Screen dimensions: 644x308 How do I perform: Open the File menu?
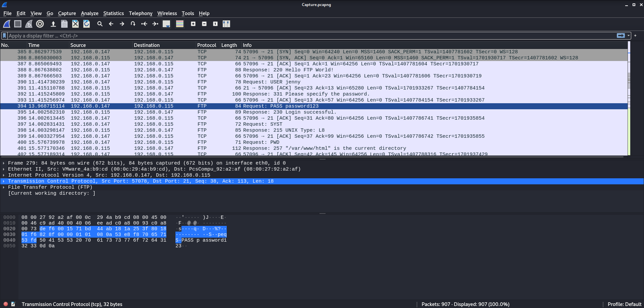coord(7,13)
